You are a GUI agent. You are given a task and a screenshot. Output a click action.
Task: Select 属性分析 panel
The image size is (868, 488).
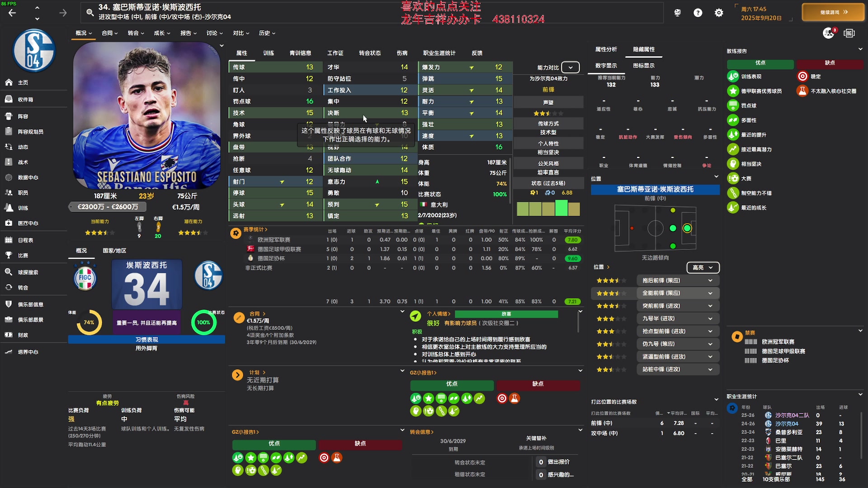[606, 49]
